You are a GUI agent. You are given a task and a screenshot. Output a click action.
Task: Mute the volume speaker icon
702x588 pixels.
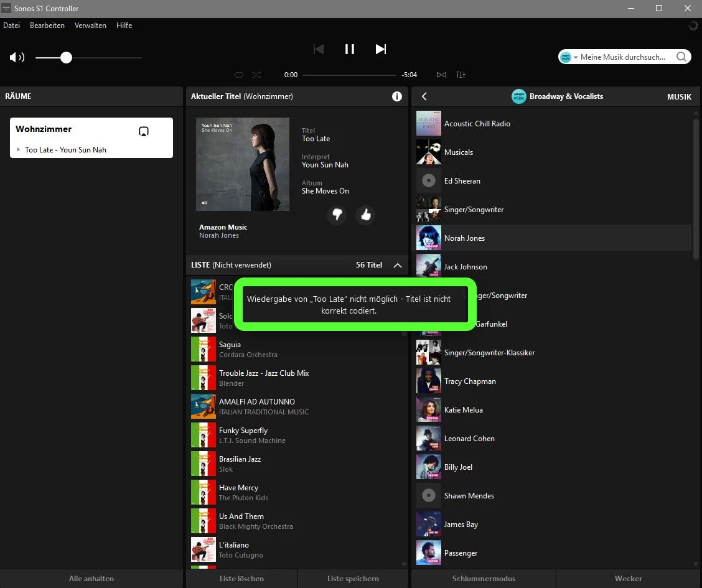17,57
